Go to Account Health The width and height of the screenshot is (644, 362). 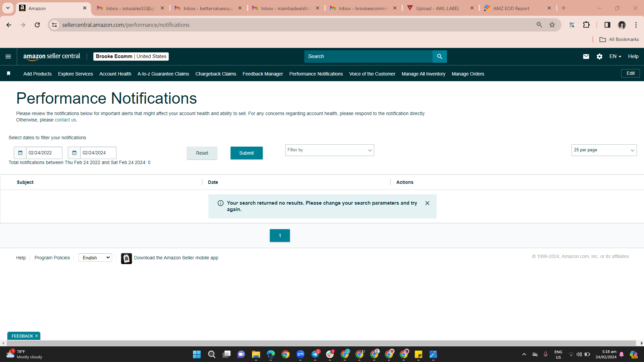tap(115, 74)
